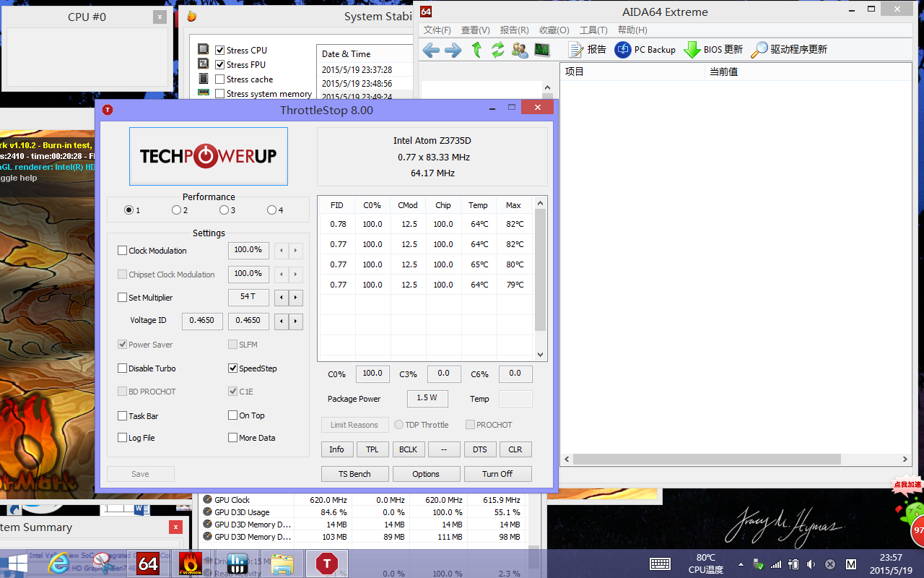
Task: Enable the Task Bar checkbox
Action: click(x=123, y=416)
